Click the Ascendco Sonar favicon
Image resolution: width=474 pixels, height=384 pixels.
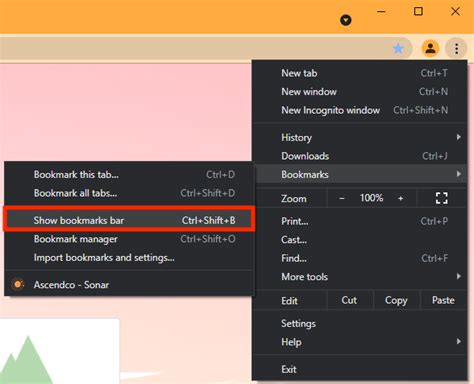tap(18, 284)
